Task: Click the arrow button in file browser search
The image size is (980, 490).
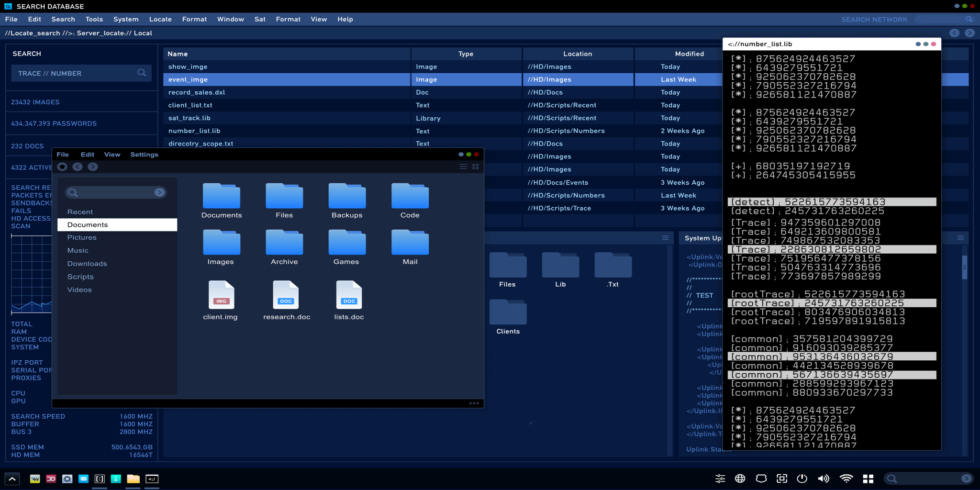Action: (x=159, y=192)
